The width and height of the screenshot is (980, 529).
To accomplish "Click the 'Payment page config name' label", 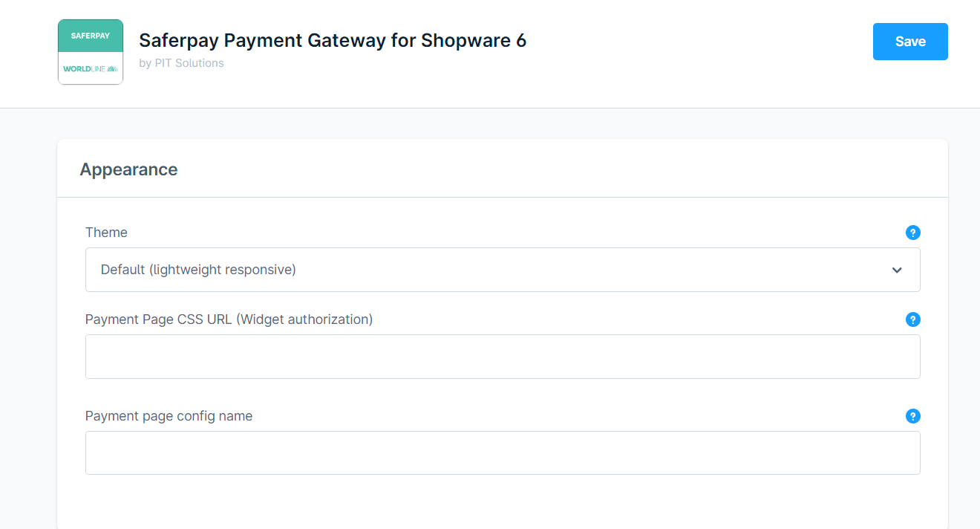I will point(169,416).
